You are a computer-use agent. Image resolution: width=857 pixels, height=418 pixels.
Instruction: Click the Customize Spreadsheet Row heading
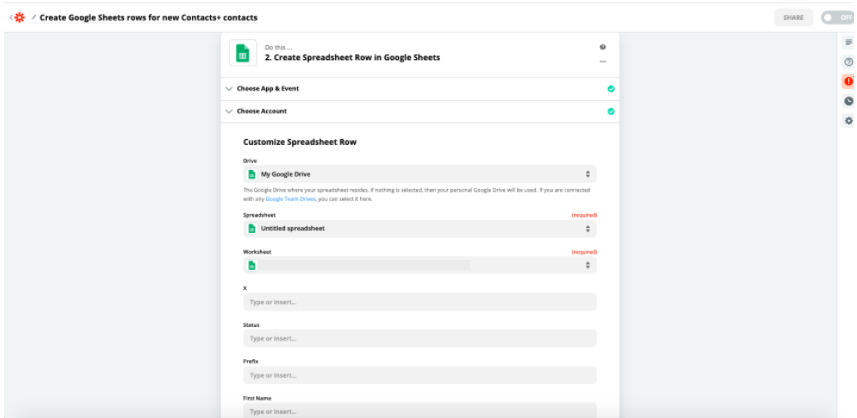(x=300, y=142)
